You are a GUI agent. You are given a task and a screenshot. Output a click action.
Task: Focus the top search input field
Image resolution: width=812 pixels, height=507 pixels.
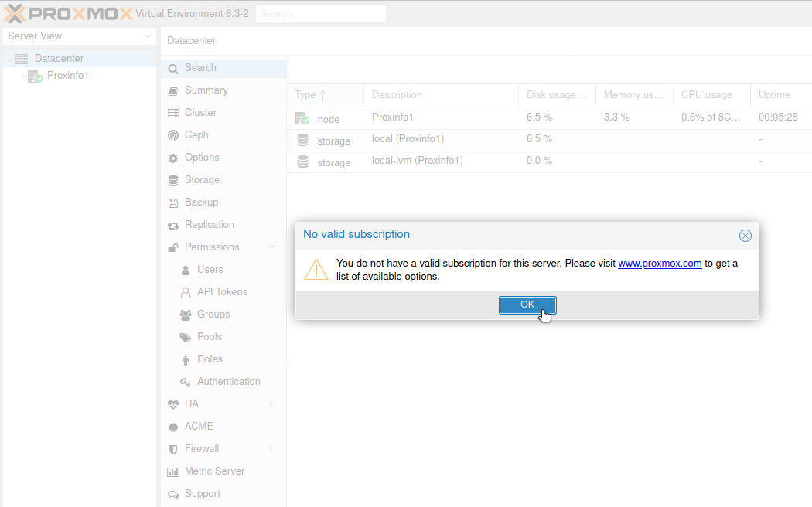(x=321, y=14)
